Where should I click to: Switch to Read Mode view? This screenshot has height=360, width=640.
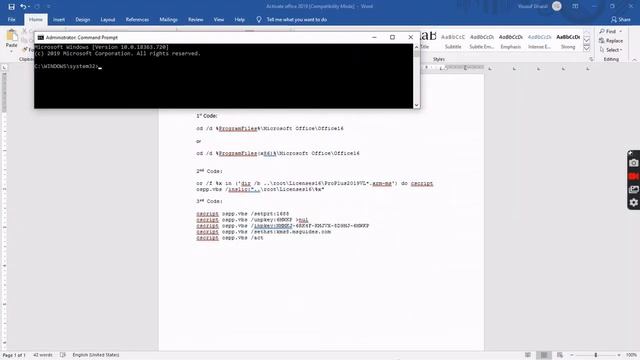528,355
